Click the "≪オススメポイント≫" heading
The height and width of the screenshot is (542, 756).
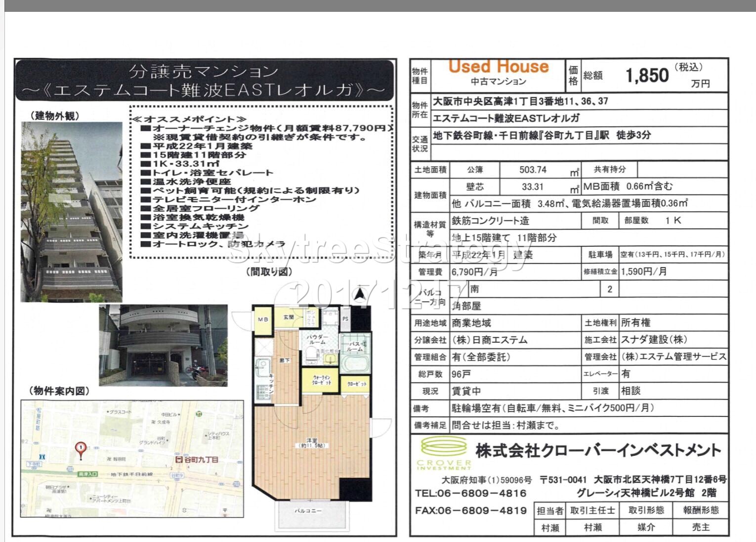(189, 119)
